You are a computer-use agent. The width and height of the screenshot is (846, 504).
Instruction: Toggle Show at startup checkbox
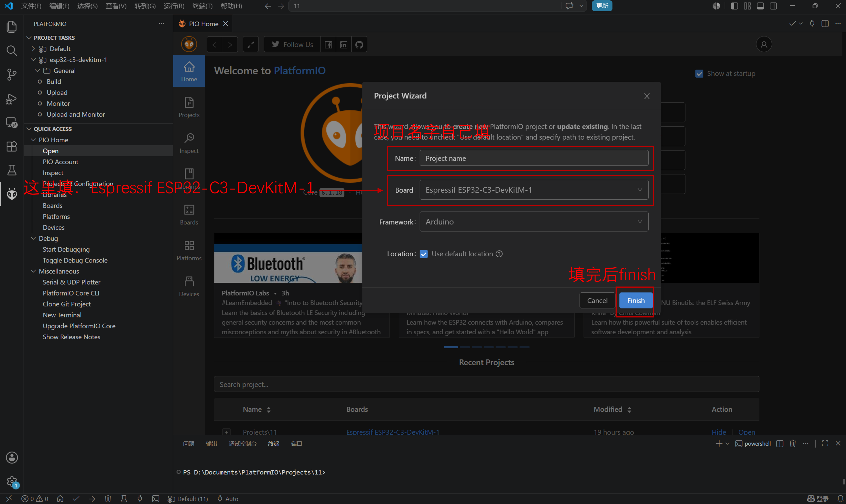coord(699,74)
